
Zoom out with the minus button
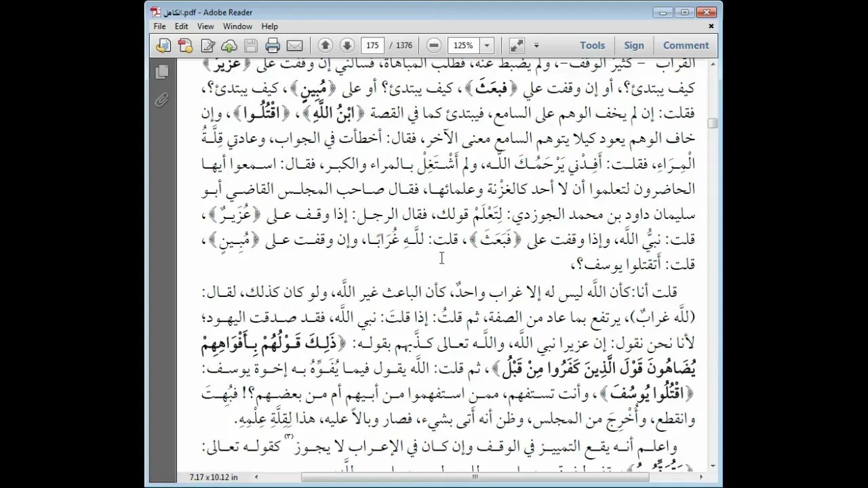[x=435, y=45]
